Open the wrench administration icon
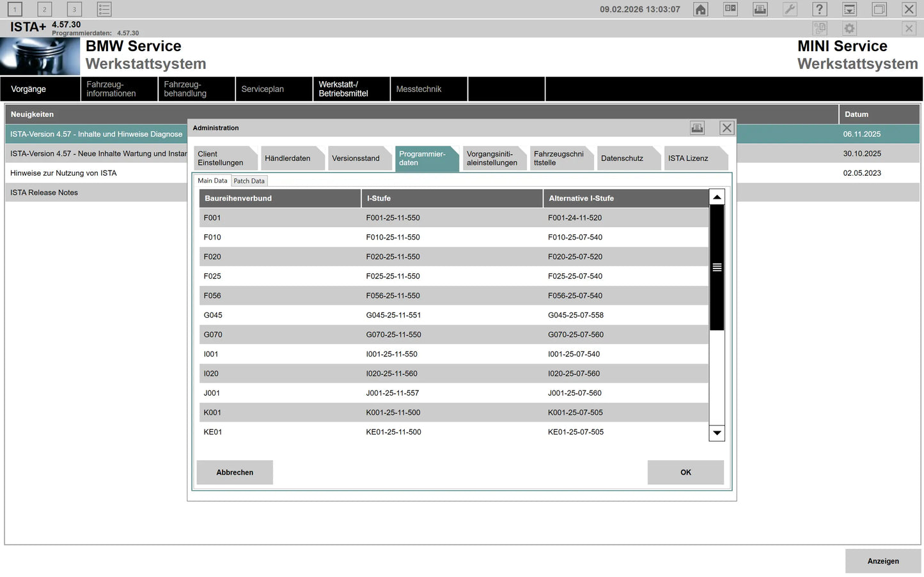924x577 pixels. click(790, 10)
